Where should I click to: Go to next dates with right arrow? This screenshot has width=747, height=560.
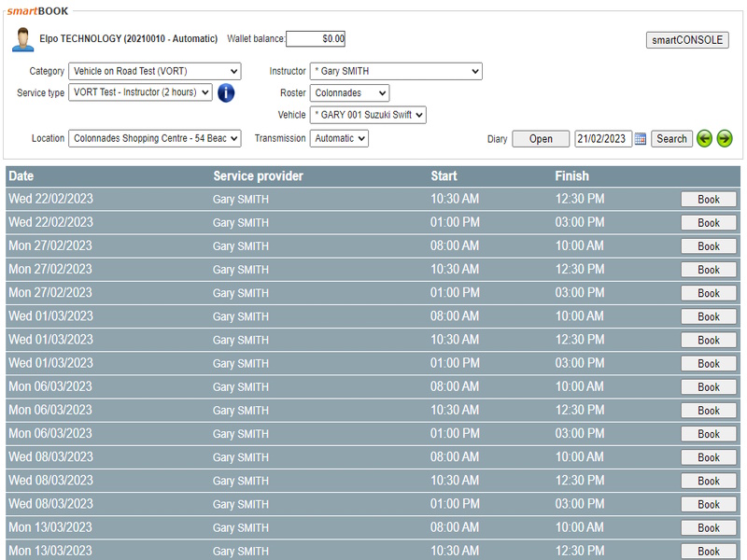[725, 139]
